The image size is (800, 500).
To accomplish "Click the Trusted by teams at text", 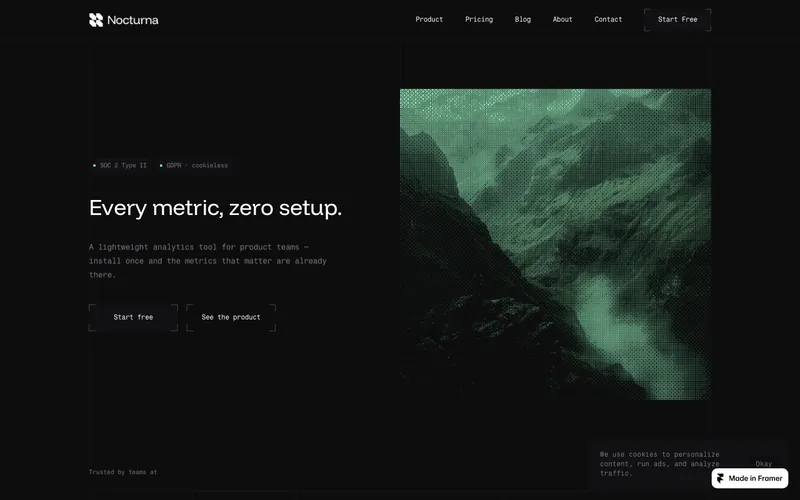I will [123, 472].
